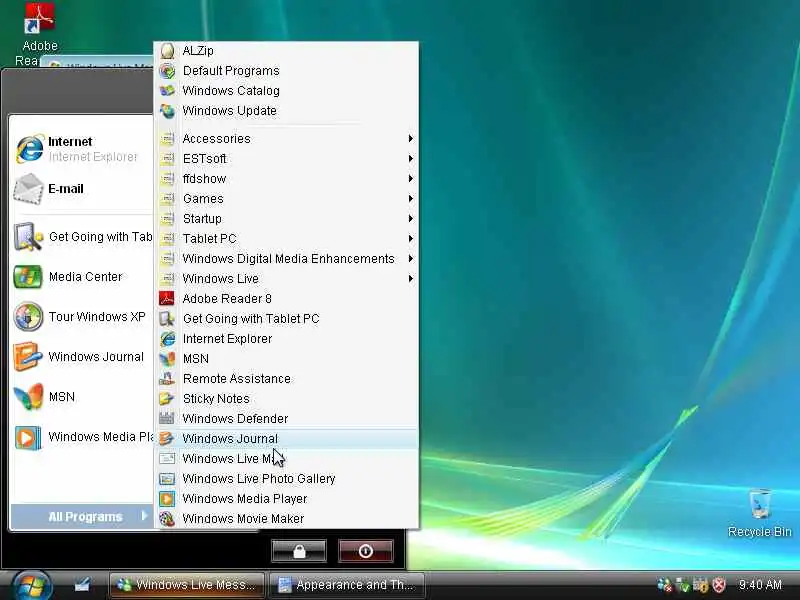Expand the Windows Live folder
Screen dimensions: 800x600
(x=287, y=279)
